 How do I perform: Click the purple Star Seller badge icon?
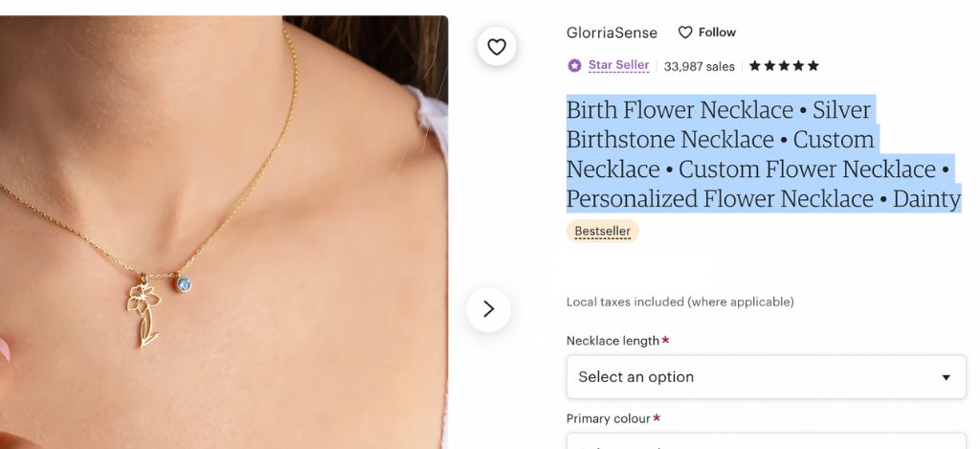point(574,66)
